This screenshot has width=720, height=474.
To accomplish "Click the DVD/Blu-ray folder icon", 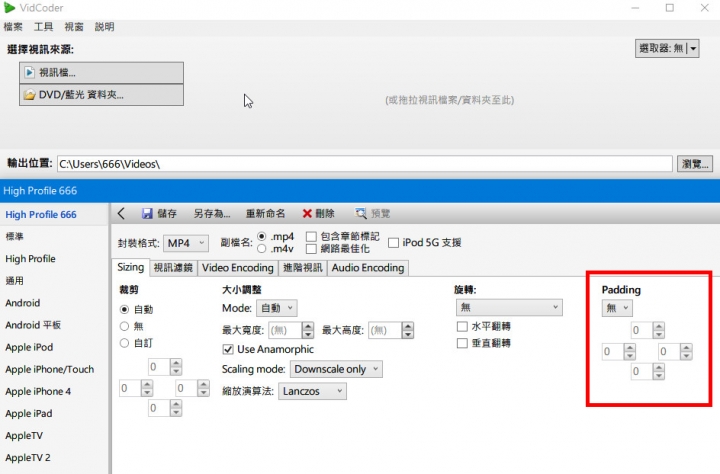I will (29, 95).
